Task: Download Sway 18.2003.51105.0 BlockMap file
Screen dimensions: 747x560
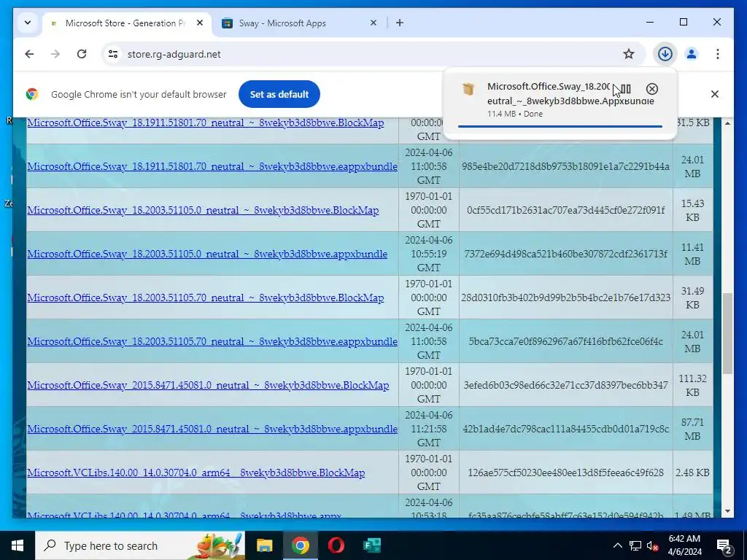Action: (x=203, y=211)
